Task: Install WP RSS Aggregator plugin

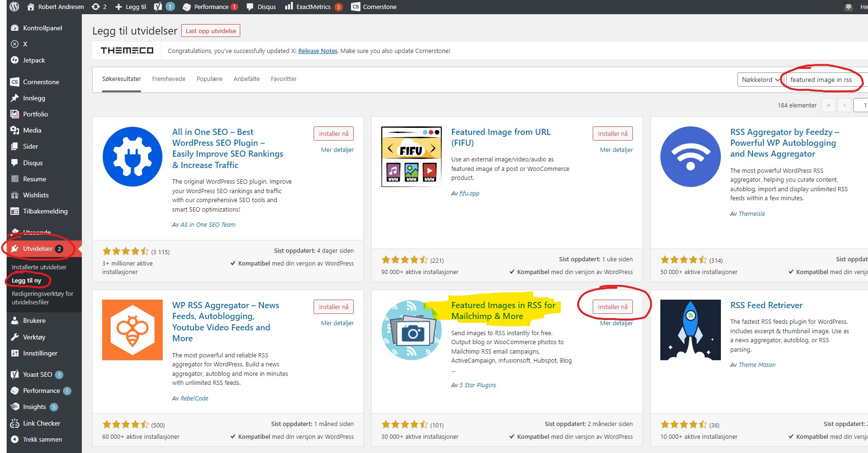Action: click(x=333, y=307)
